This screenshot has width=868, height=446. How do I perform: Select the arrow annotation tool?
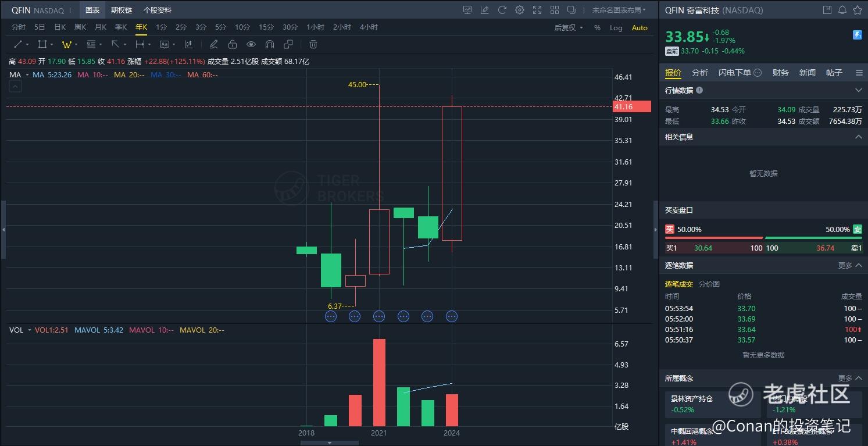(x=115, y=44)
